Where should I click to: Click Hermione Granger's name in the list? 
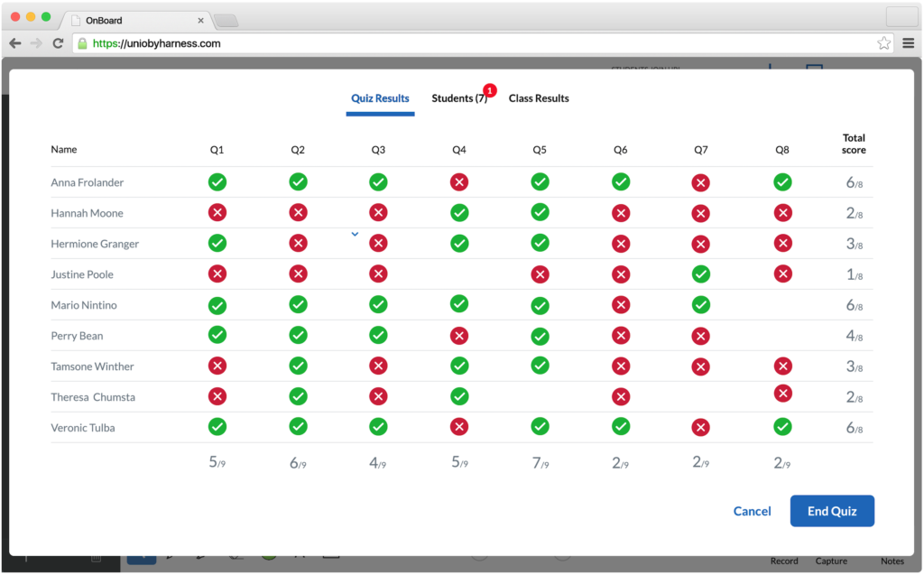click(95, 244)
